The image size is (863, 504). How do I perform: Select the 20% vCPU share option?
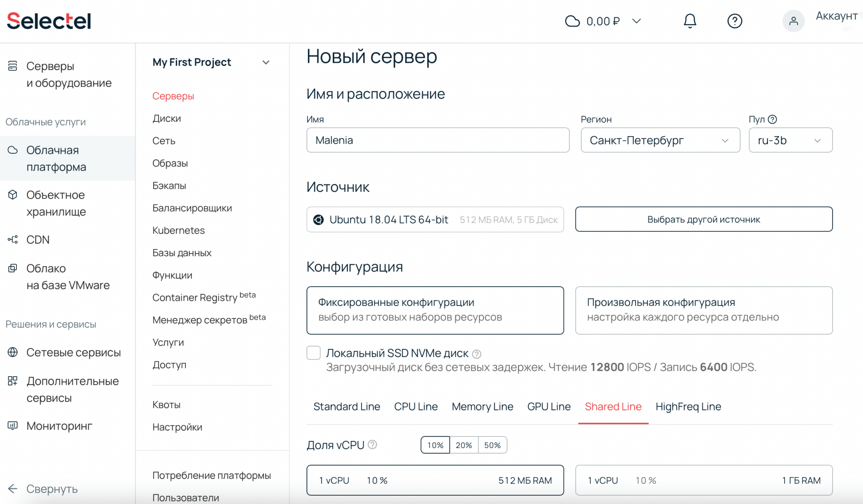(x=464, y=445)
